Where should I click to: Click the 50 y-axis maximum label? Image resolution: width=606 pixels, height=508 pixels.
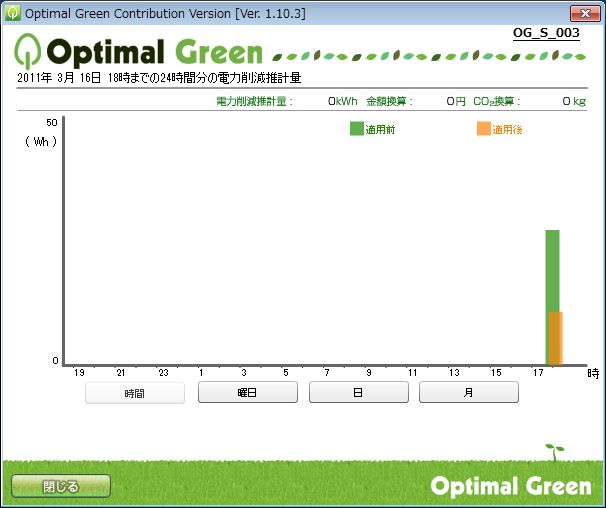click(x=51, y=123)
